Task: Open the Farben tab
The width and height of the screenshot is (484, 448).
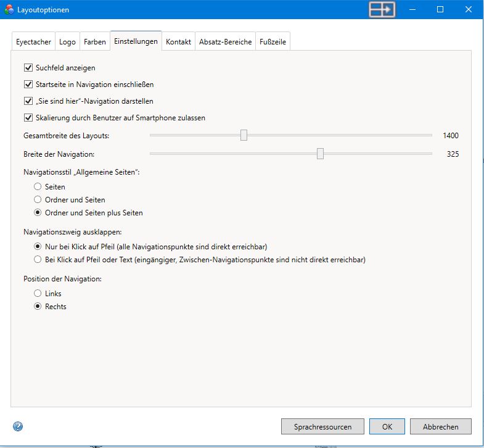Action: [x=95, y=42]
